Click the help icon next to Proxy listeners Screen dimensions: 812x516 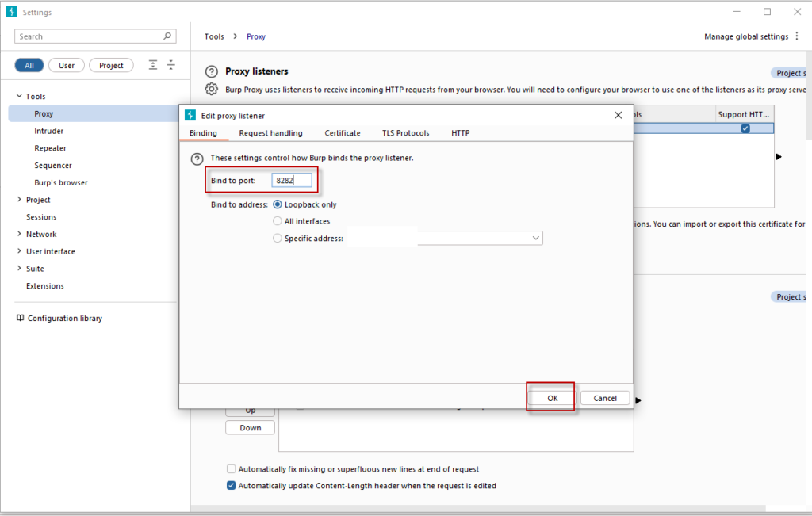point(211,71)
